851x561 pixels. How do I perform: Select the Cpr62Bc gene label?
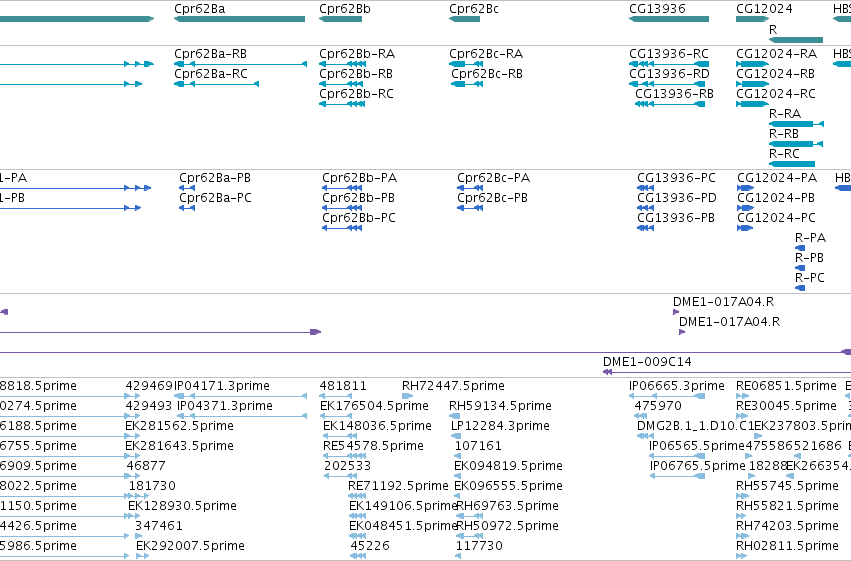(474, 9)
